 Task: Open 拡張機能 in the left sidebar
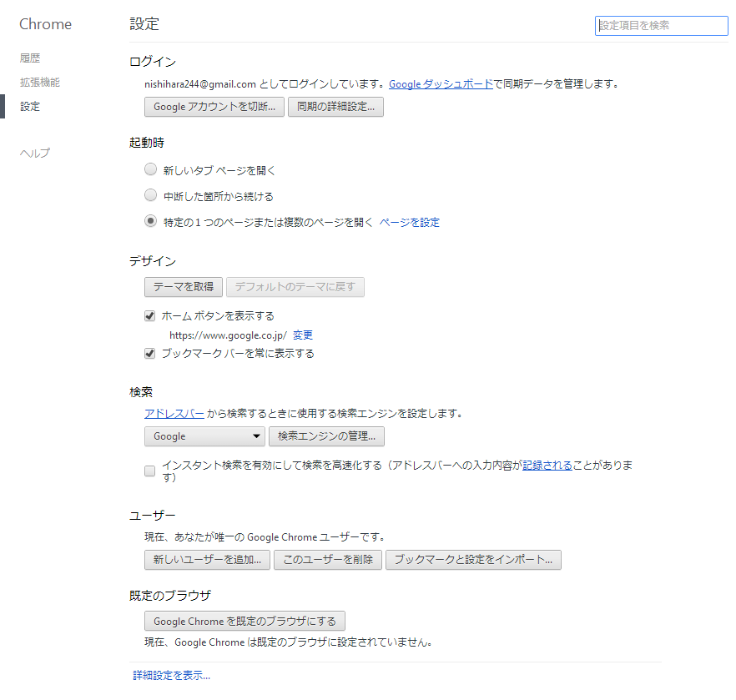[40, 83]
